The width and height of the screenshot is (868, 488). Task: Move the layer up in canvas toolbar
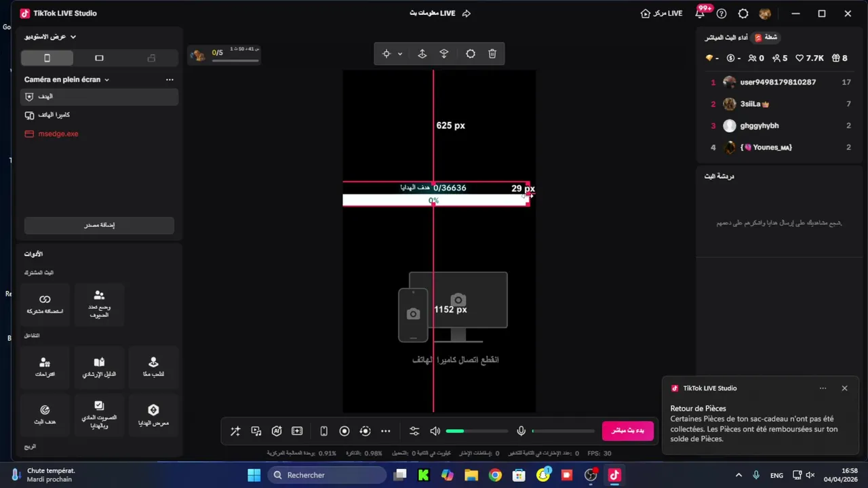pyautogui.click(x=422, y=54)
